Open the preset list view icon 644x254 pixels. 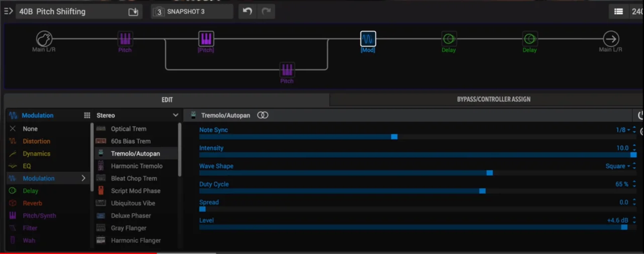[x=618, y=12]
